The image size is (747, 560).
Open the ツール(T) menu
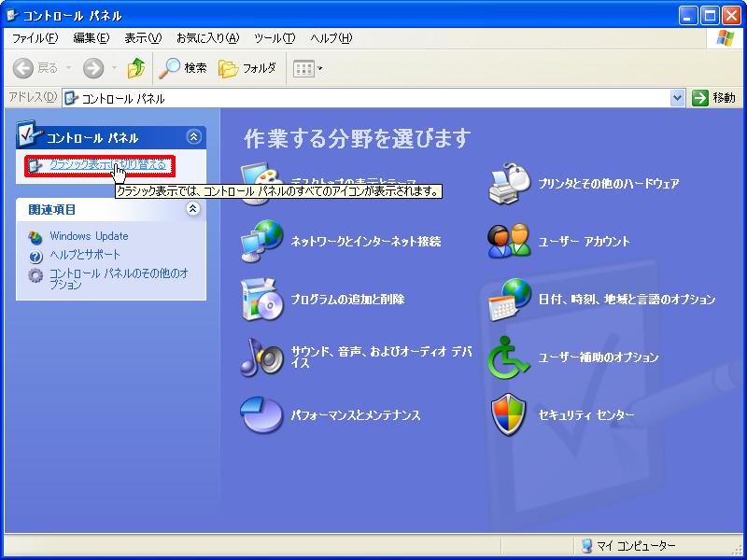coord(274,38)
